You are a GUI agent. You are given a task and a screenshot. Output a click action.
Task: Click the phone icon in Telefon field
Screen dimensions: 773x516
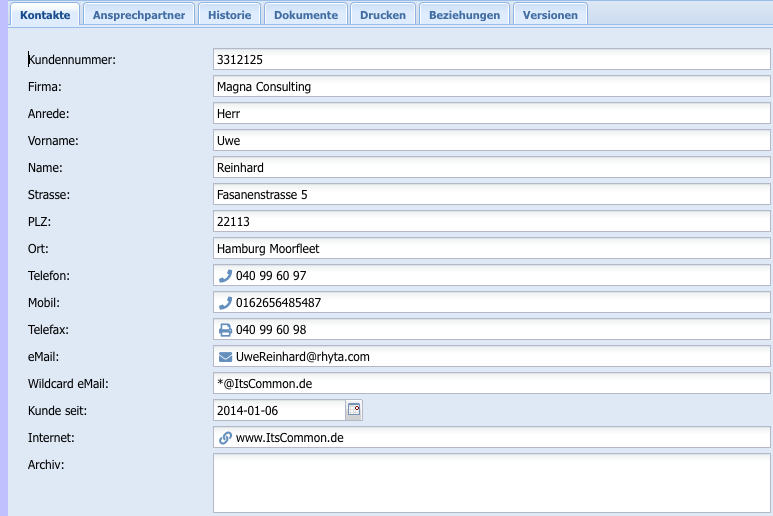(225, 276)
